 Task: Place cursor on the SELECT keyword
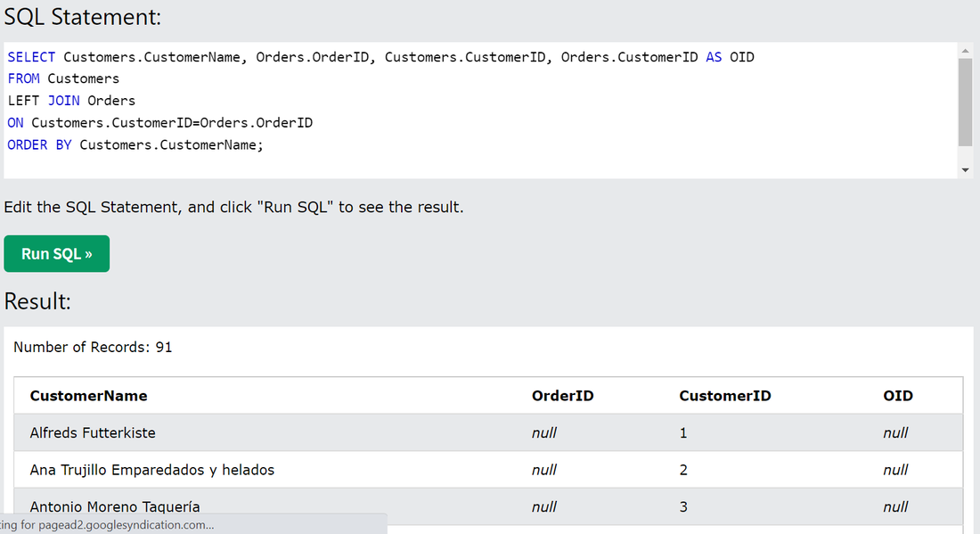tap(31, 57)
